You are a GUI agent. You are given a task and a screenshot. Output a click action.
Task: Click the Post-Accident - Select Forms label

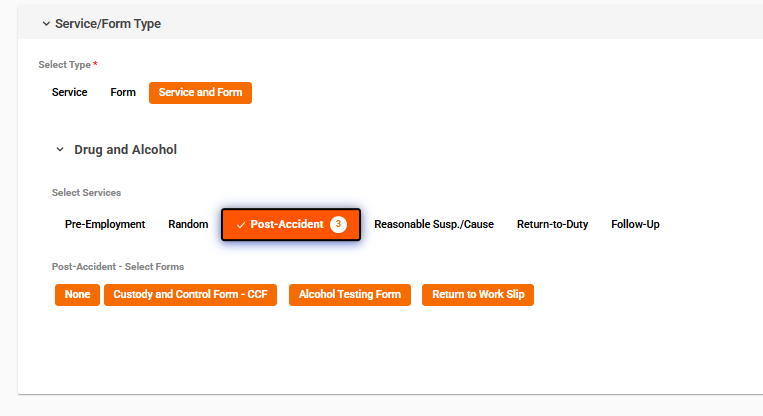(118, 267)
